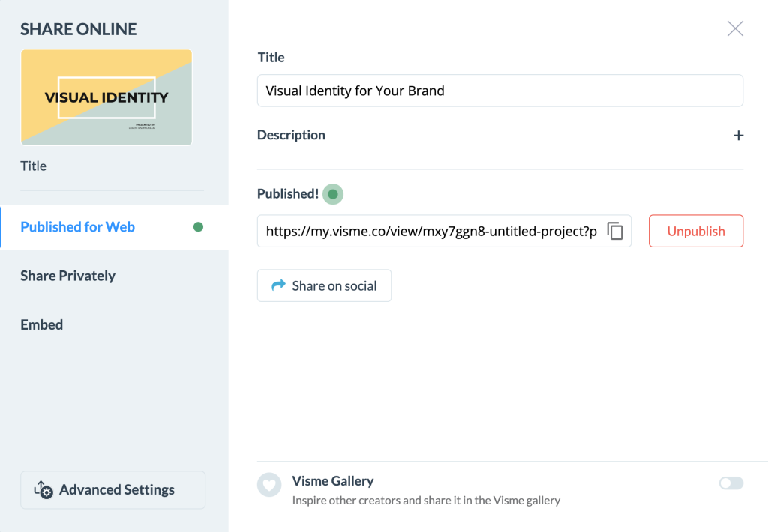Click the Share on social button label
768x532 pixels.
(334, 285)
